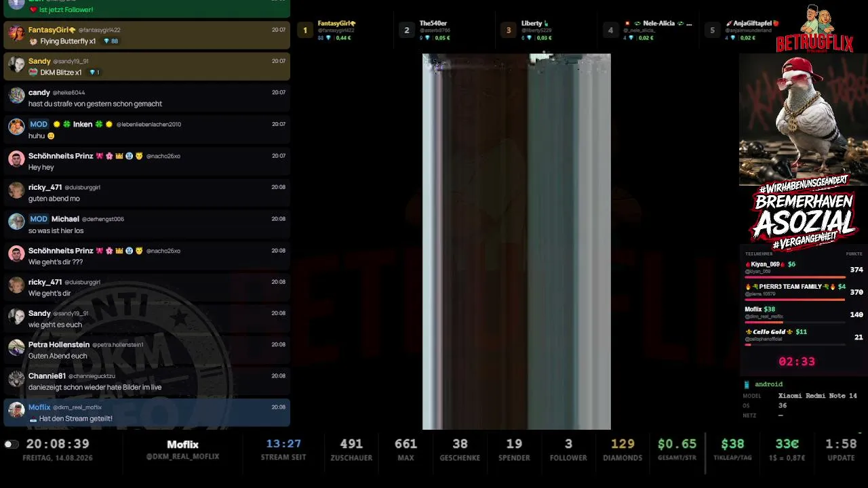Image resolution: width=868 pixels, height=488 pixels.
Task: Click the MOD badge next to Michael
Action: pos(39,219)
